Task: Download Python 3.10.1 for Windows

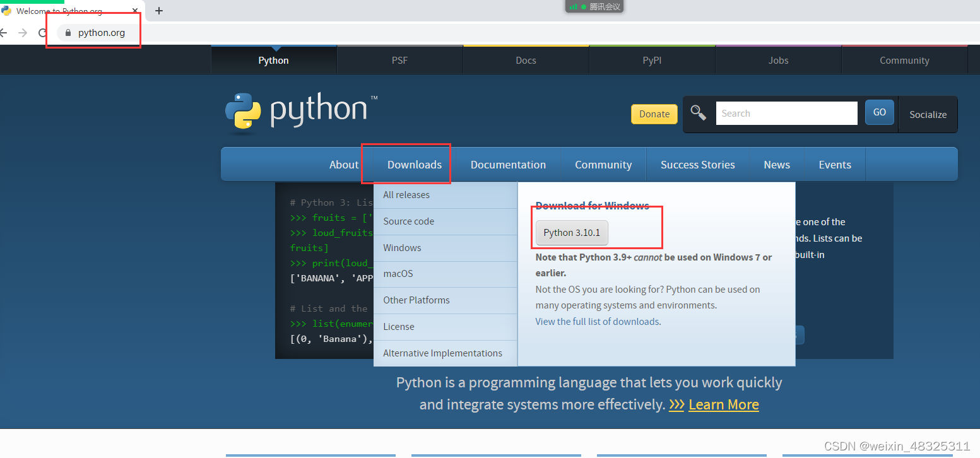Action: pyautogui.click(x=571, y=232)
